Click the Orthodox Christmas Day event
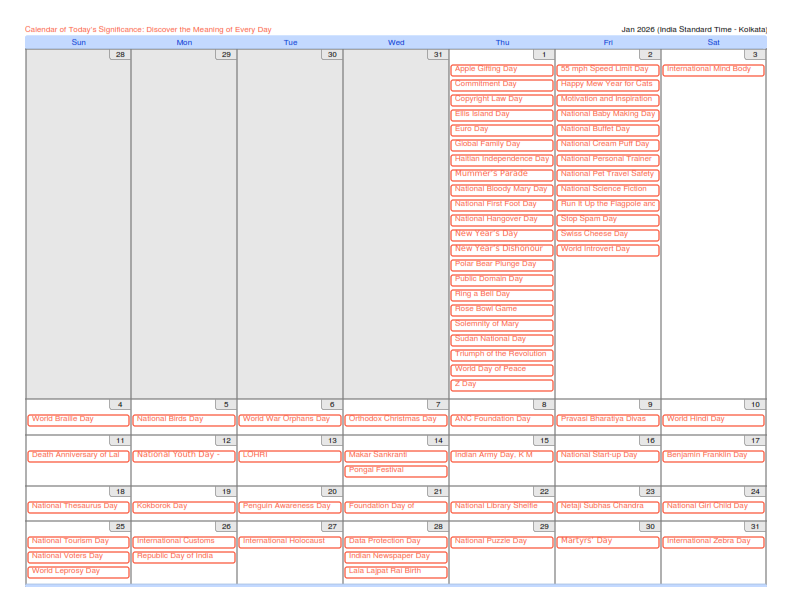This screenshot has width=792, height=612. pos(396,420)
